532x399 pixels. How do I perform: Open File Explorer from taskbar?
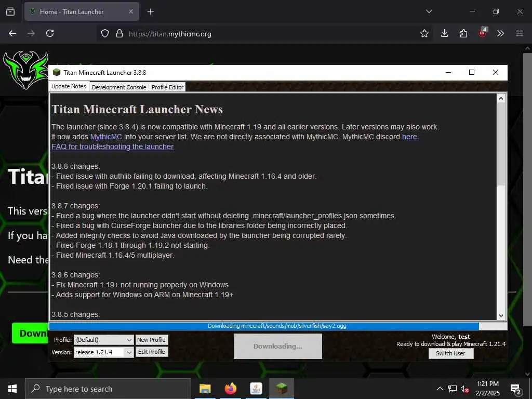205,389
